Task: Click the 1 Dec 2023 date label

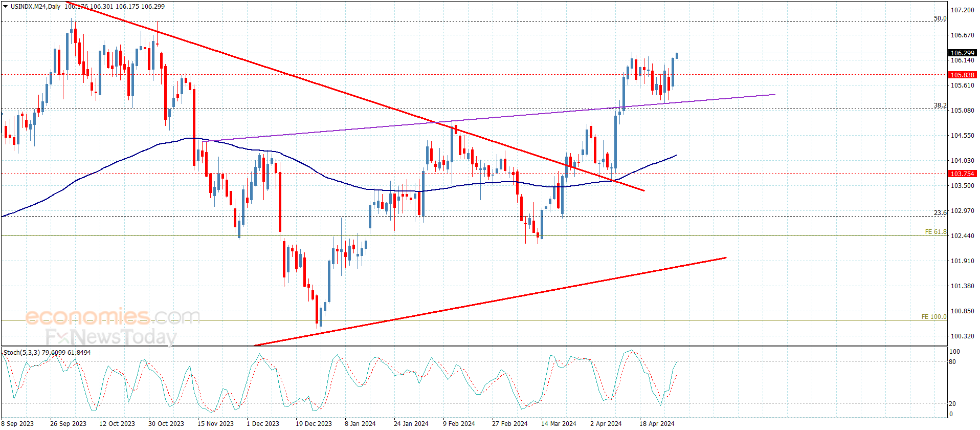Action: [263, 423]
